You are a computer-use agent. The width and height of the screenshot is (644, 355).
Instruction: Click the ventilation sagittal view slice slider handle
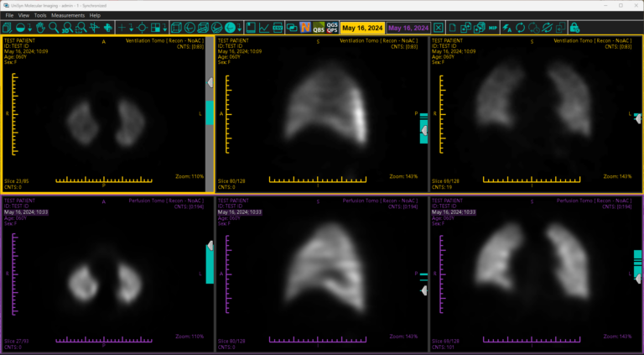(x=423, y=130)
